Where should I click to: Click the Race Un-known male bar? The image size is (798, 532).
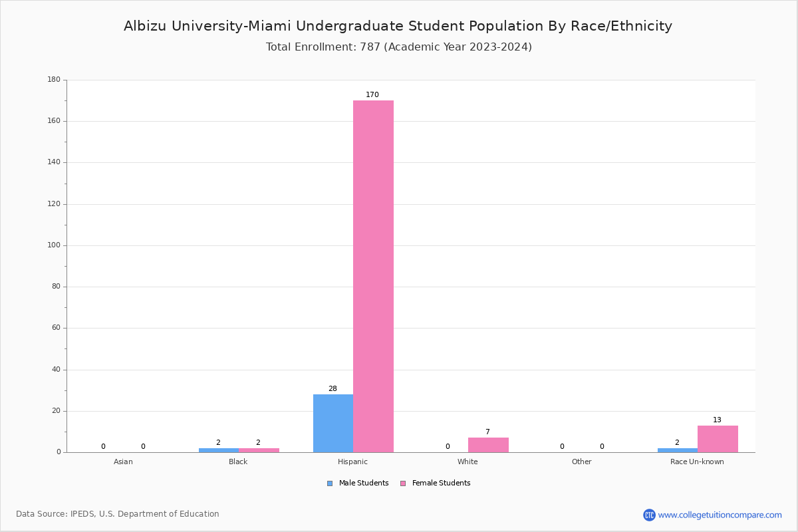coord(678,450)
